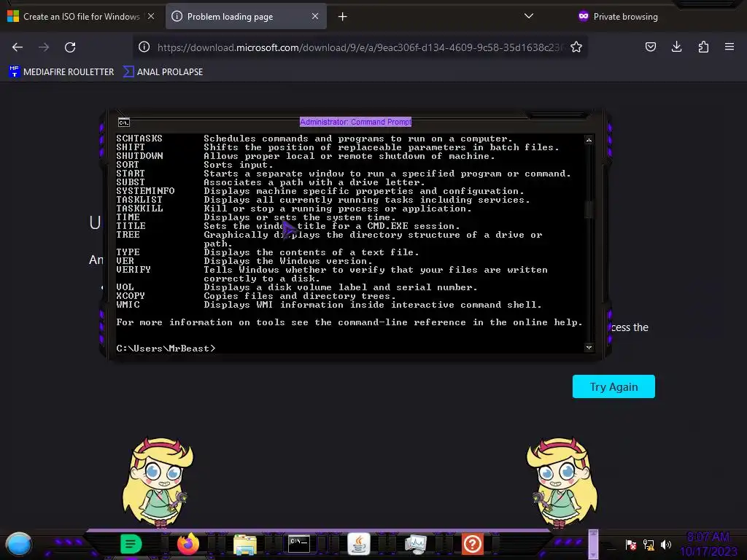The width and height of the screenshot is (747, 560).
Task: Select the Problem loading page tab
Action: click(246, 17)
